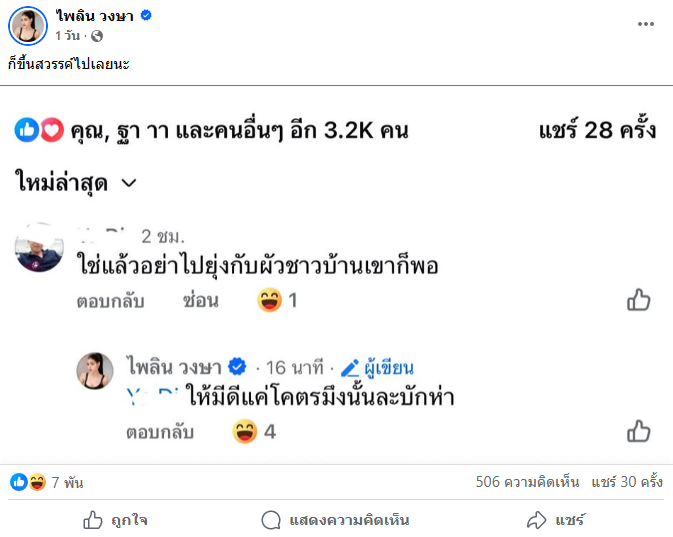673x537 pixels.
Task: Click the like and heart reaction icons
Action: click(40, 130)
